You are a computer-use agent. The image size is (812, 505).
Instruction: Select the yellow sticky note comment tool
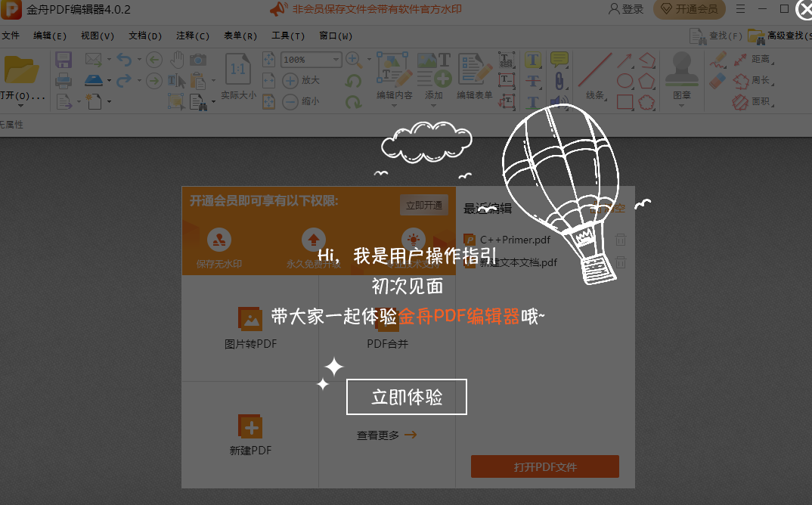559,60
